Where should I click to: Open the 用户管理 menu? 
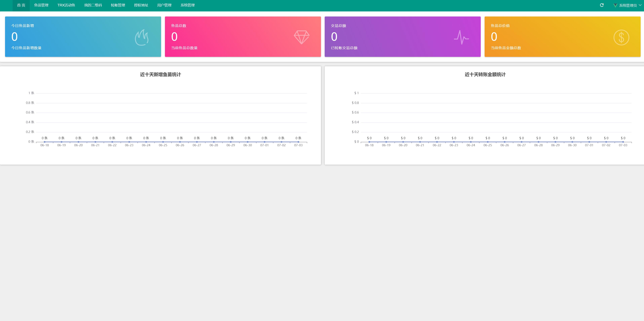(x=164, y=5)
